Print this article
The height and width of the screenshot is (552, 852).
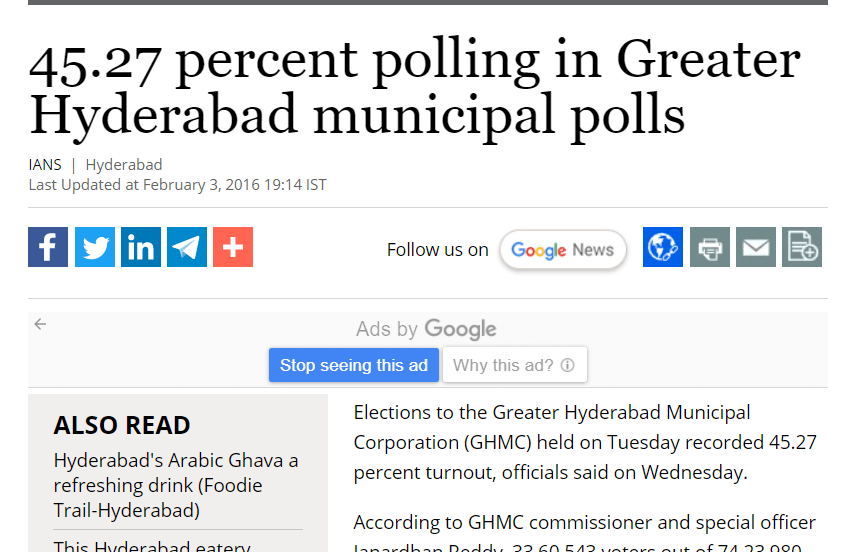click(x=710, y=247)
